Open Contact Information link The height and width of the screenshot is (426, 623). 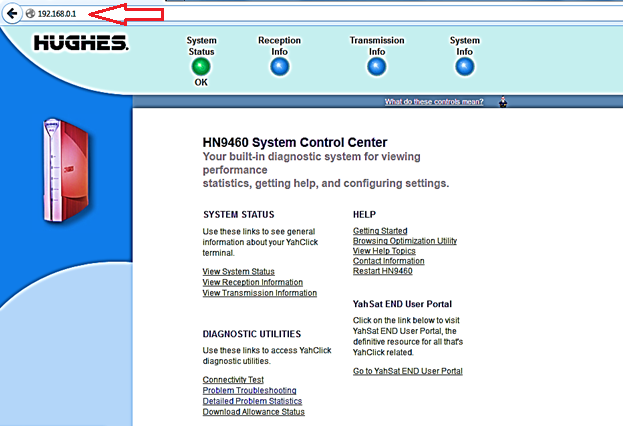pyautogui.click(x=389, y=261)
